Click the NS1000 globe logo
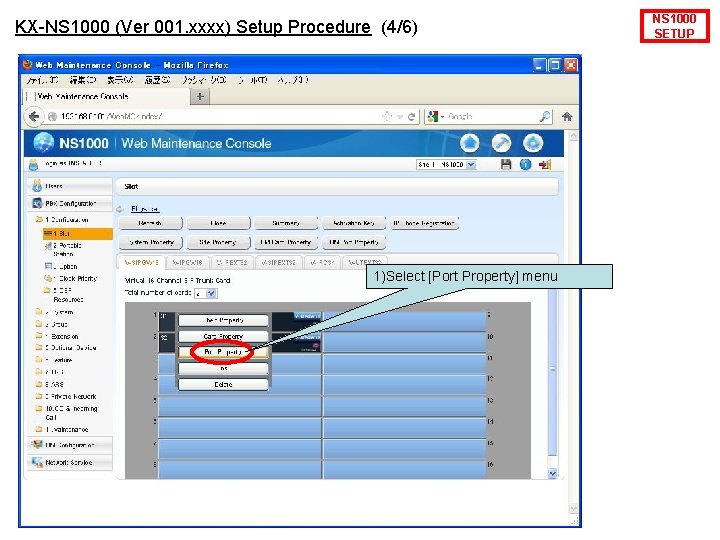 click(44, 143)
